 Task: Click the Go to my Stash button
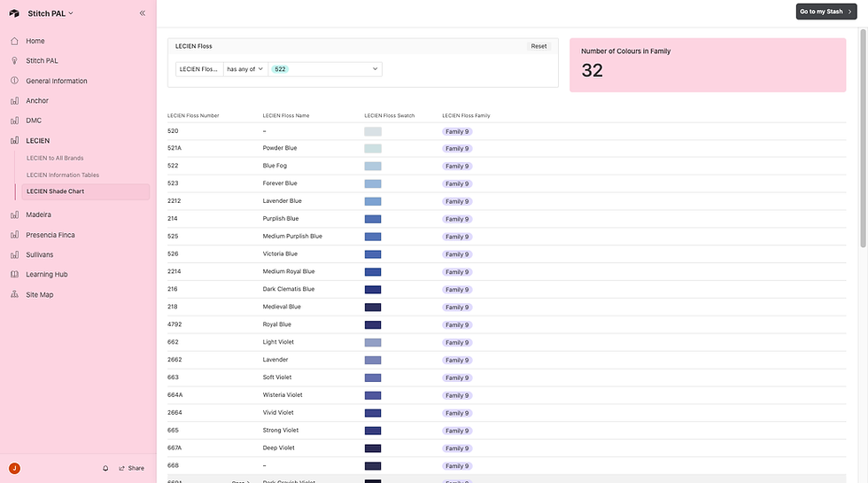(825, 12)
